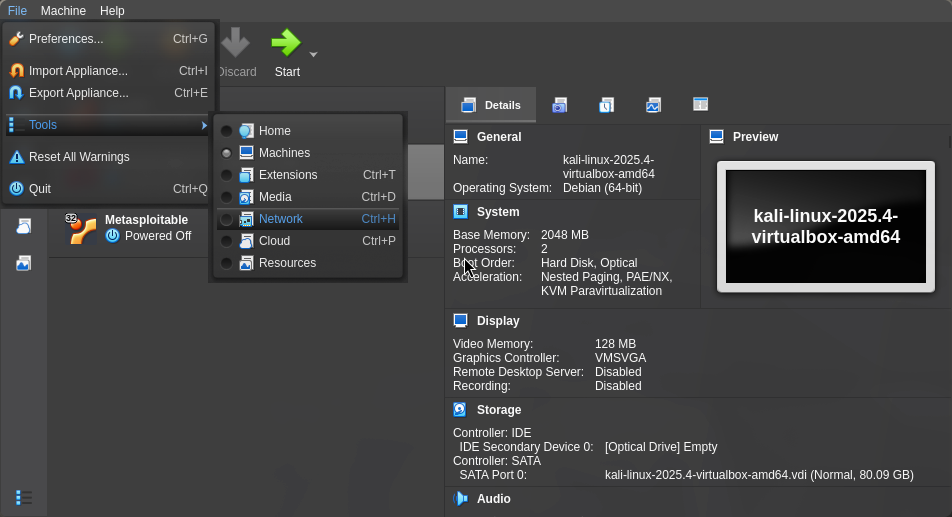
Task: Click the Export Appliance icon
Action: (x=16, y=93)
